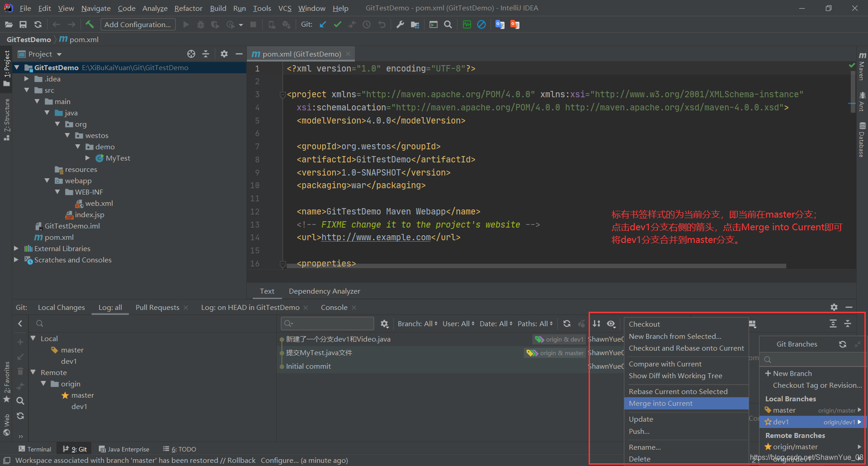Switch to the Dependency Analyzer tab

[x=324, y=291]
